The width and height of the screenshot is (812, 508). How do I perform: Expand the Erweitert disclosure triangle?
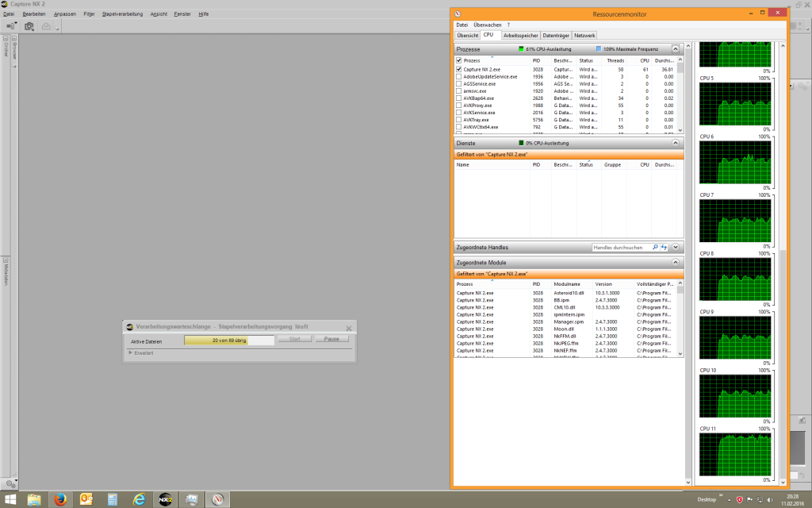(130, 353)
